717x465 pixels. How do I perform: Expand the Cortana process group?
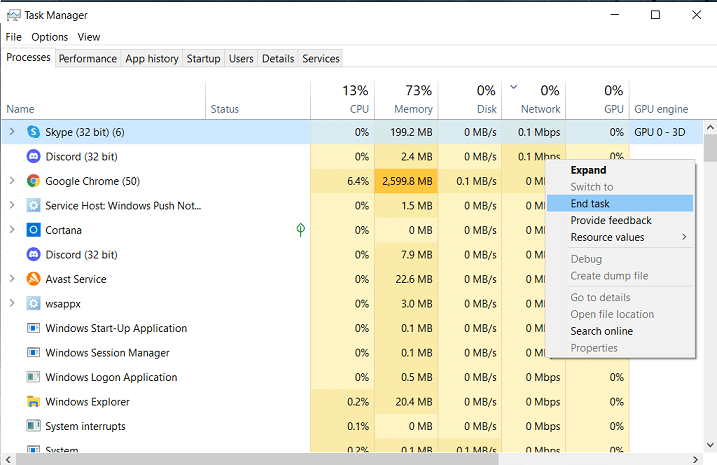(x=12, y=230)
